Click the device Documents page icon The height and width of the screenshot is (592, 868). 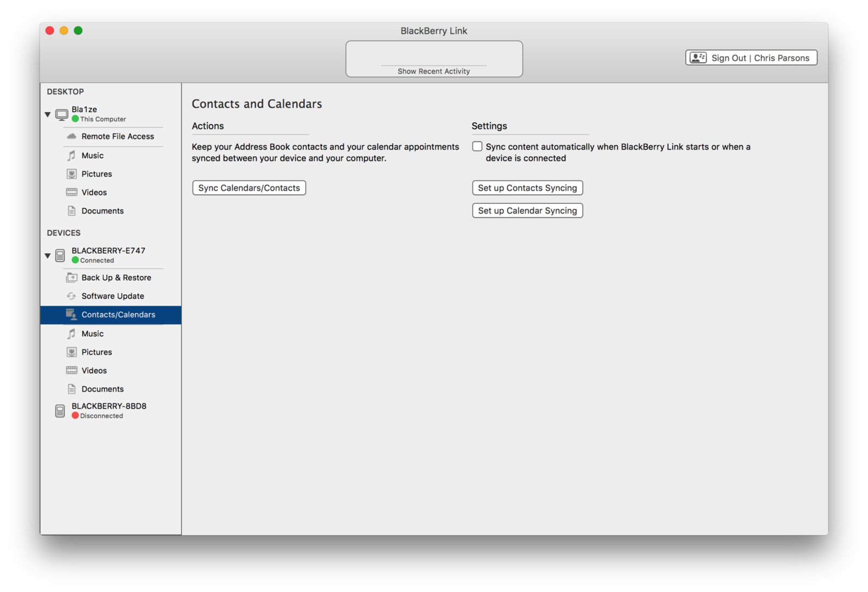[x=71, y=389]
